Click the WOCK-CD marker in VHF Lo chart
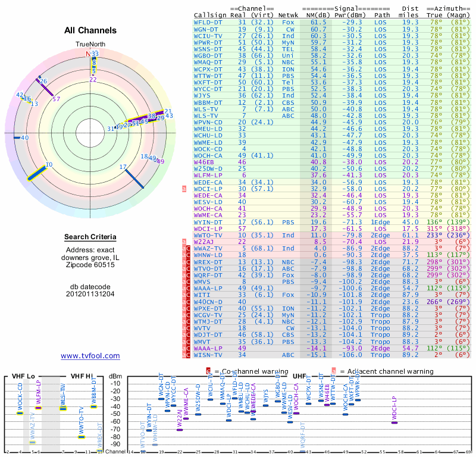The image size is (476, 457). pos(20,413)
